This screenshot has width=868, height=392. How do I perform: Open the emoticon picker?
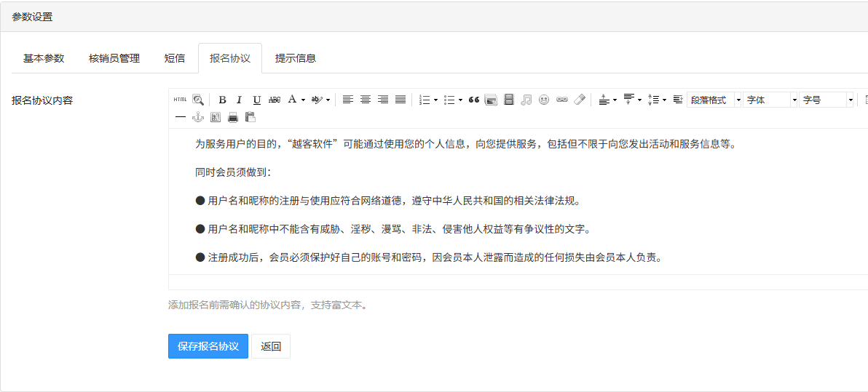[544, 100]
